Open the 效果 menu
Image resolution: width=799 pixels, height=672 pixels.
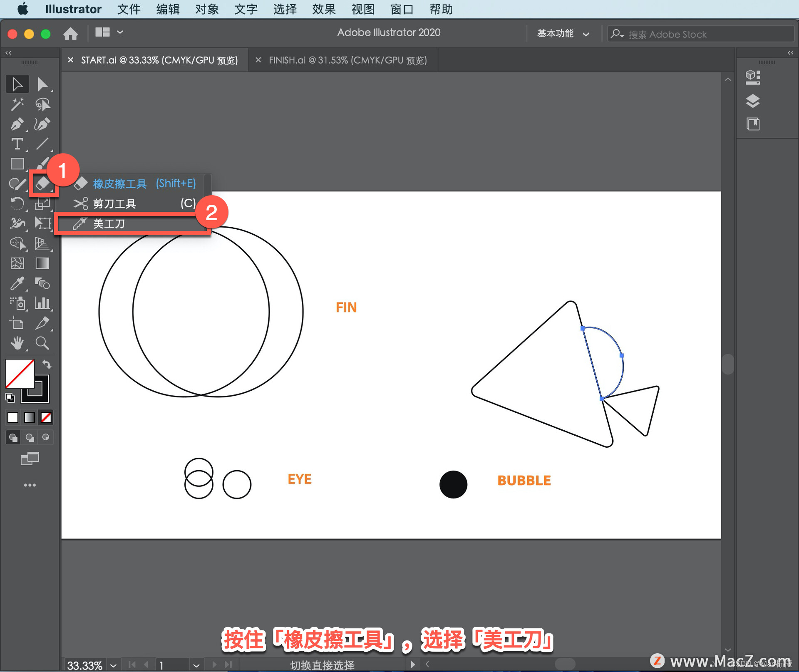[x=323, y=9]
